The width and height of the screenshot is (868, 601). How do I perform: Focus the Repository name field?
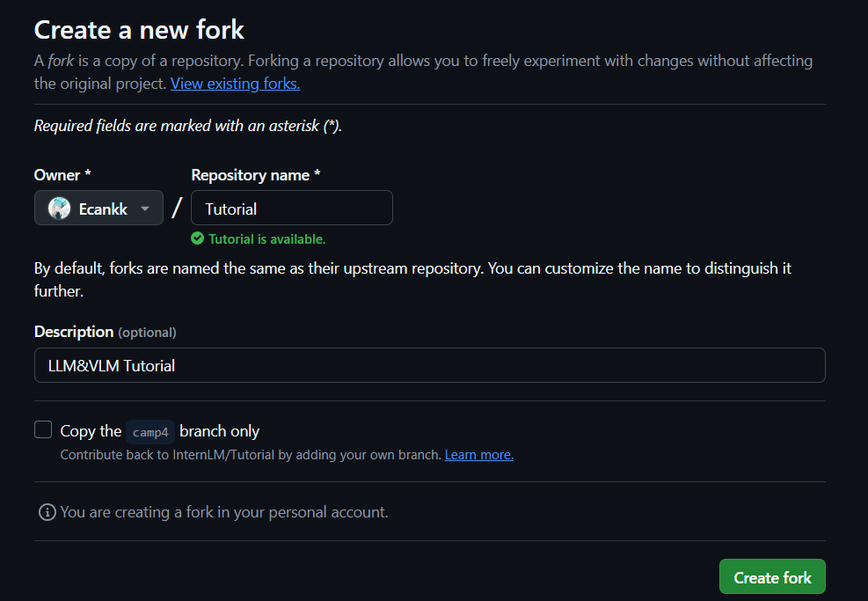coord(292,208)
